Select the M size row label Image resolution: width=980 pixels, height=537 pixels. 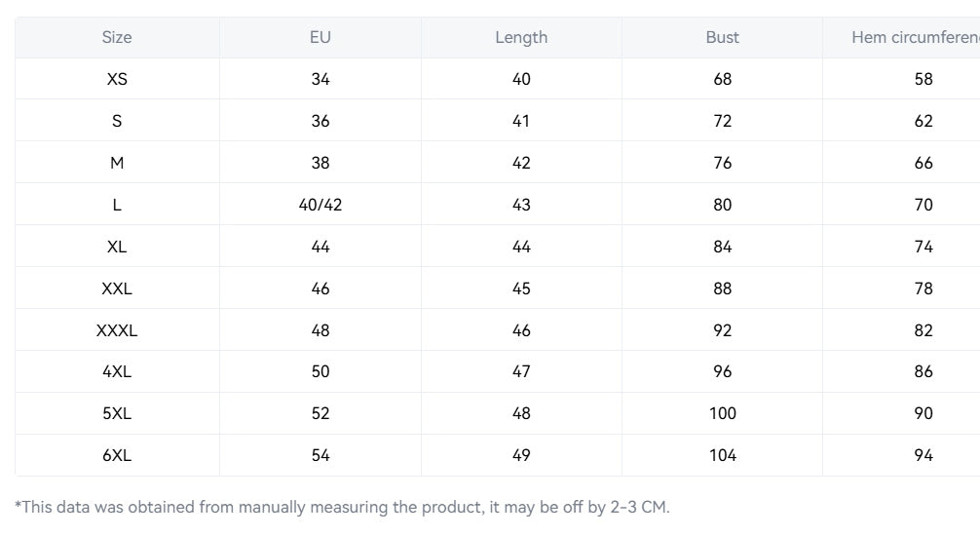pyautogui.click(x=117, y=163)
